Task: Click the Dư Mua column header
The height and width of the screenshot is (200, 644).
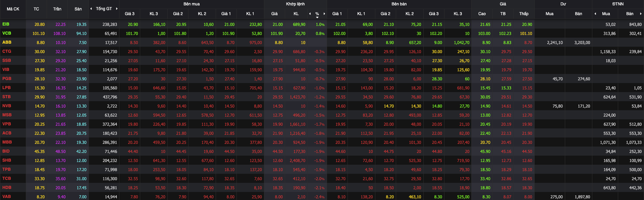Action: click(x=549, y=14)
